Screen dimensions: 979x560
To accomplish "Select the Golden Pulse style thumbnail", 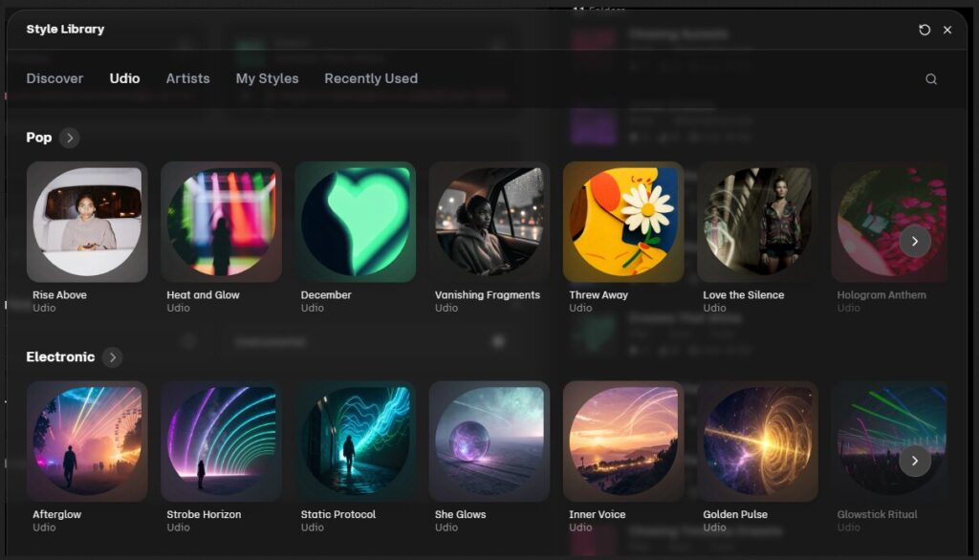I will 757,442.
